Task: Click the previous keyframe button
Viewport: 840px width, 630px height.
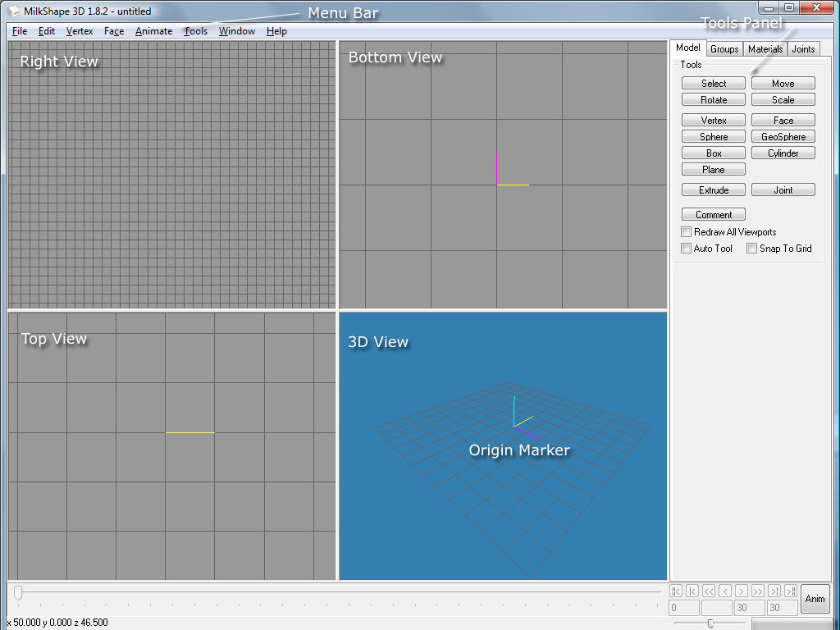Action: [692, 591]
